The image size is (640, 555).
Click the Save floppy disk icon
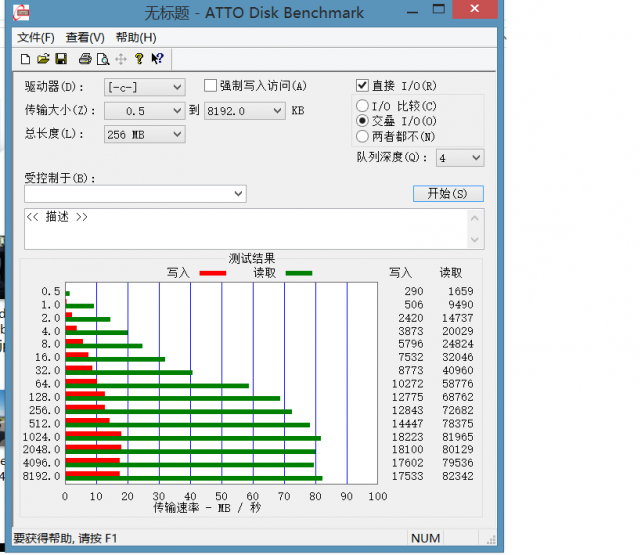pyautogui.click(x=61, y=59)
